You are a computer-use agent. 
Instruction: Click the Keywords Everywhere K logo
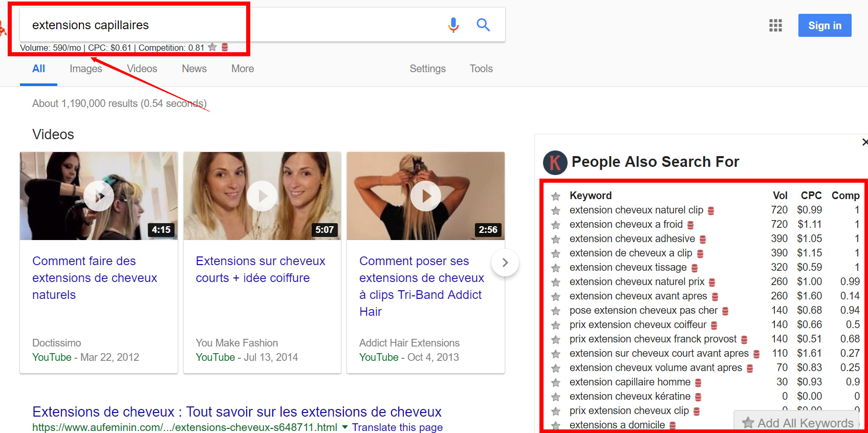(x=555, y=163)
